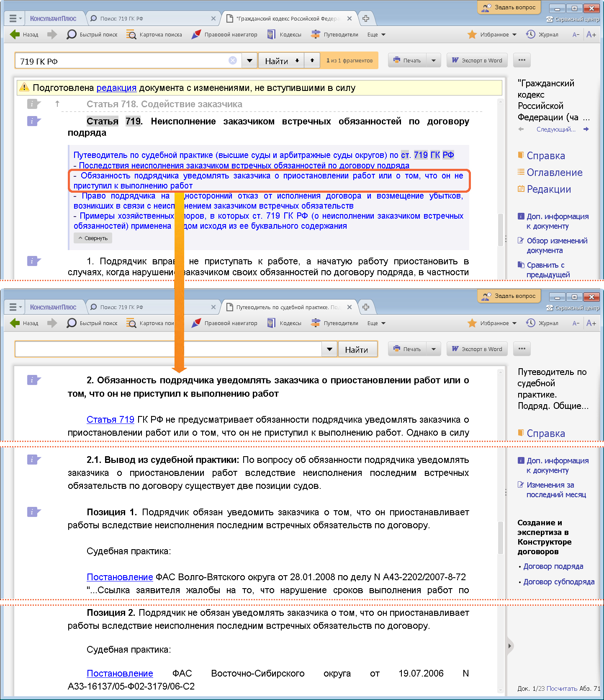This screenshot has width=604, height=700.
Task: Click Экспорт в Word in Путеводитель window
Action: pyautogui.click(x=477, y=349)
